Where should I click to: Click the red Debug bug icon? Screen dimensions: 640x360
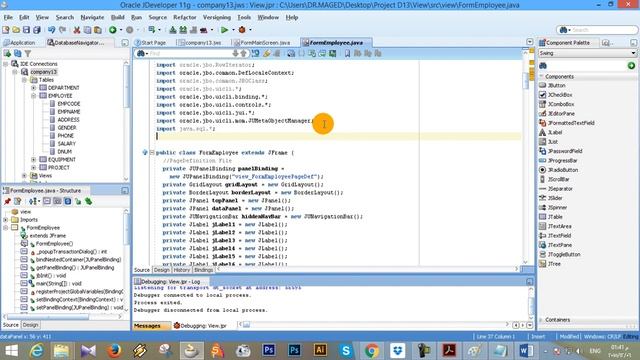click(242, 30)
